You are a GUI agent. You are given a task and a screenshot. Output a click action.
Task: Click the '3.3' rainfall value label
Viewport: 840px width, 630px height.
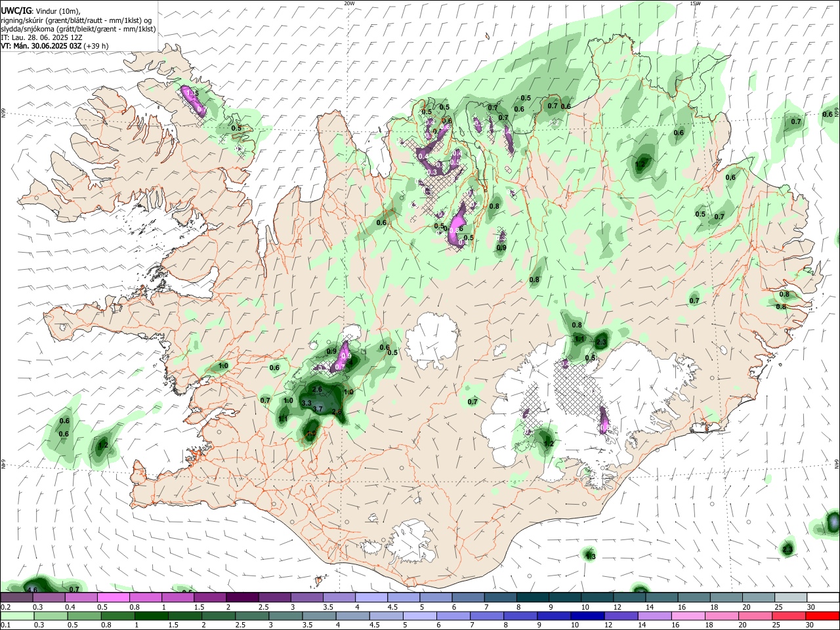(306, 402)
